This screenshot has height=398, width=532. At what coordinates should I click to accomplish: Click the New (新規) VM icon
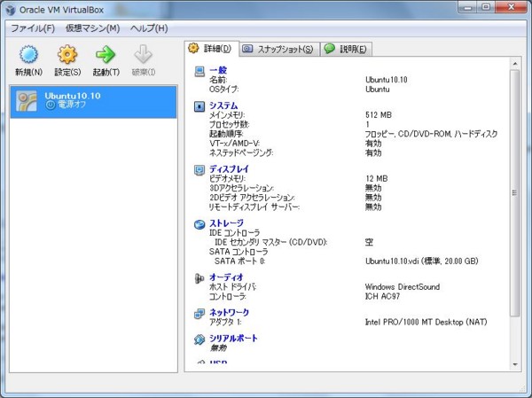28,54
